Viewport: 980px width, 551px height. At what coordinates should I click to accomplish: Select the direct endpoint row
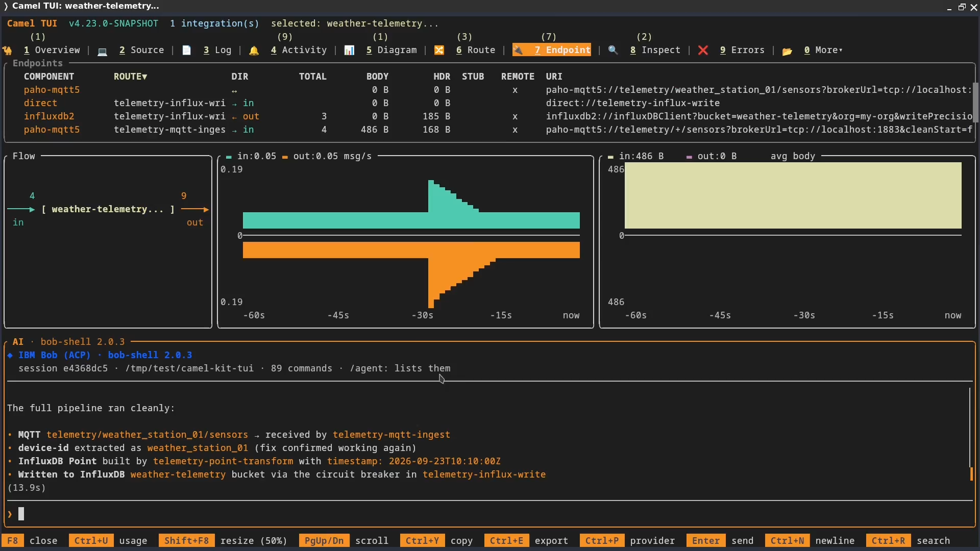[x=489, y=103]
